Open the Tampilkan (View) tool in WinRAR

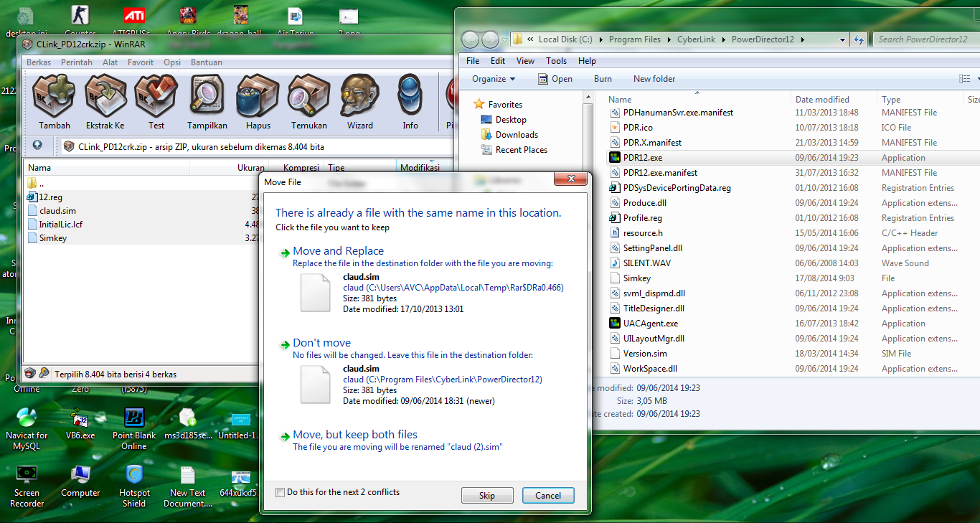207,103
